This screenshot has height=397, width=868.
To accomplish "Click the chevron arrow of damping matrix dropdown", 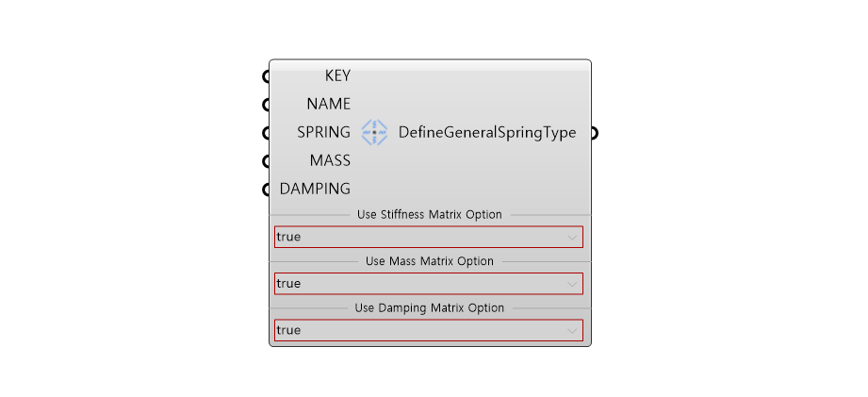I will pyautogui.click(x=572, y=331).
